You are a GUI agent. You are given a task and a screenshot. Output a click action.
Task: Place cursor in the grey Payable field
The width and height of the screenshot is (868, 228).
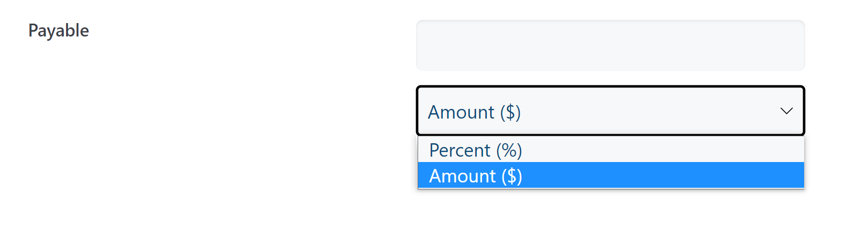pos(610,46)
